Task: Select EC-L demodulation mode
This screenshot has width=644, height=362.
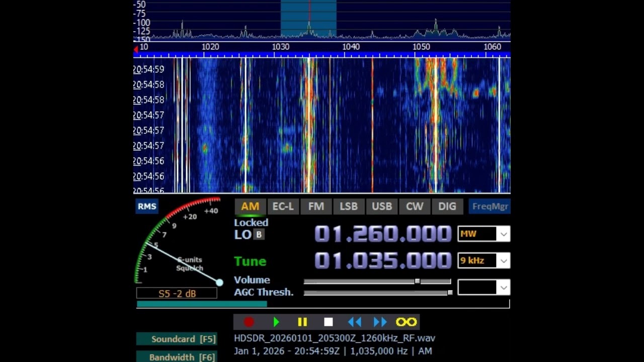Action: pyautogui.click(x=283, y=207)
